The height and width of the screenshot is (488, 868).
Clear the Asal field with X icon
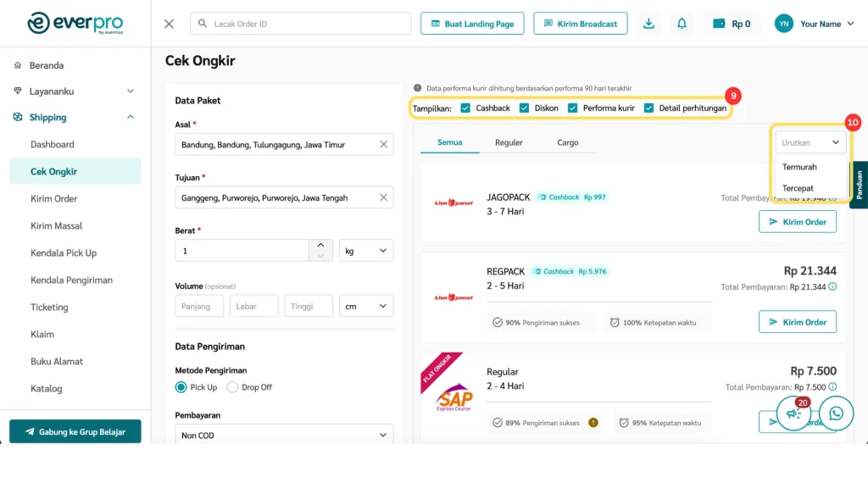tap(383, 145)
